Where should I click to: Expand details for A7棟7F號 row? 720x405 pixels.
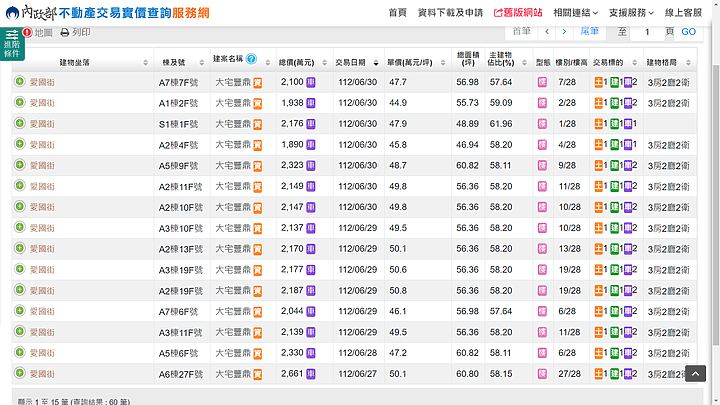[19, 82]
